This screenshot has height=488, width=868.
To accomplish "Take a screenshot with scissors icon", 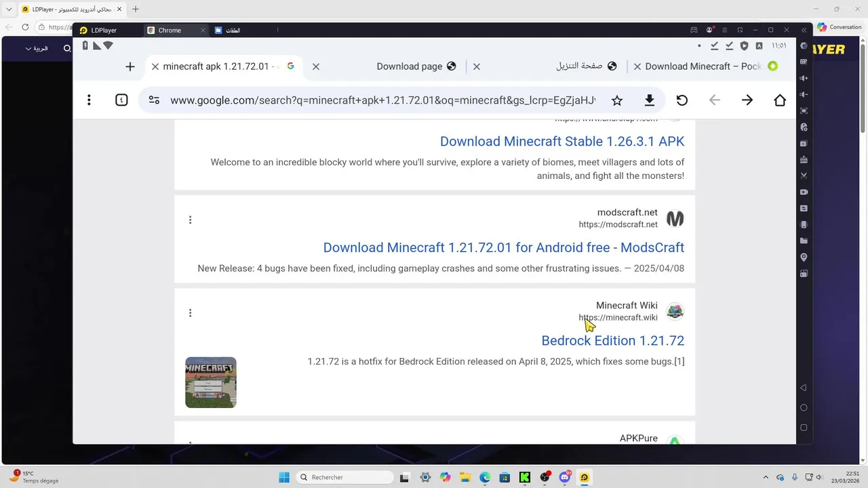I will [x=804, y=176].
